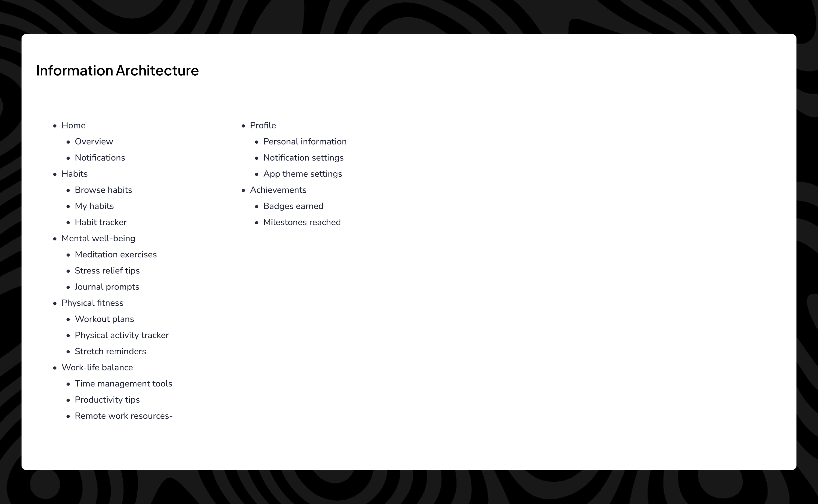
Task: Click the Information Architecture heading
Action: [117, 71]
